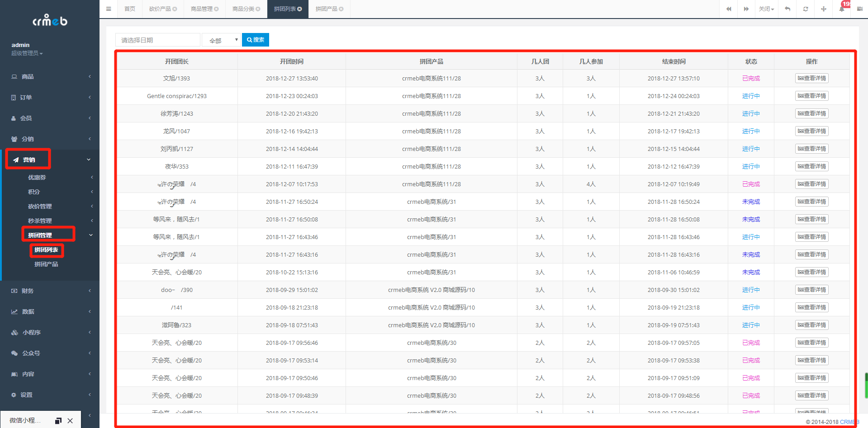
Task: Select the 拼团列表 tab
Action: [285, 9]
